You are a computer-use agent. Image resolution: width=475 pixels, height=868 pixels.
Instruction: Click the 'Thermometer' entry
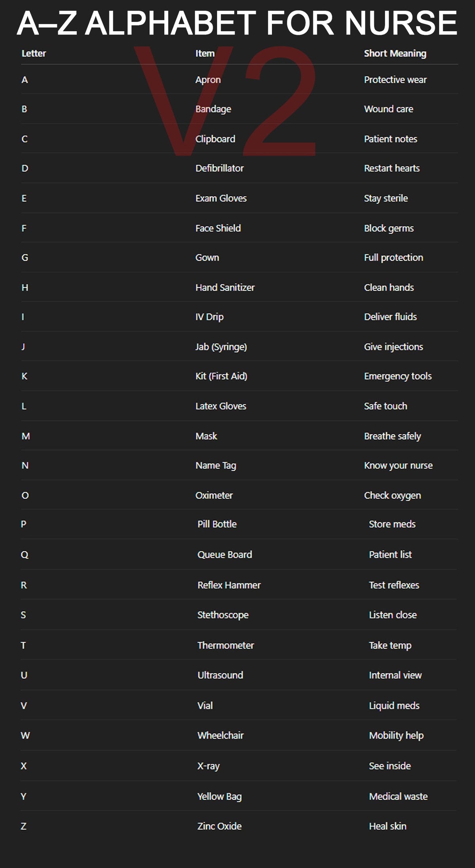point(226,645)
